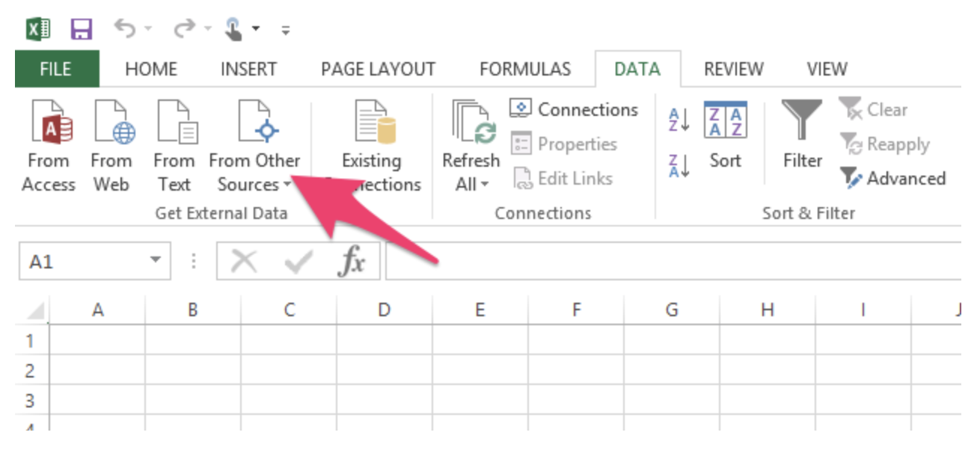Click the Connections button
Image resolution: width=980 pixels, height=456 pixels.
(574, 110)
